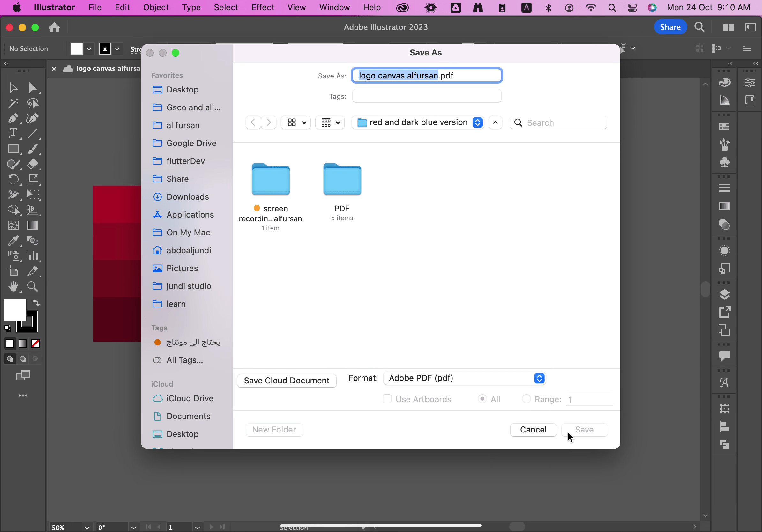Select the Range radio button
Image resolution: width=762 pixels, height=532 pixels.
(526, 399)
